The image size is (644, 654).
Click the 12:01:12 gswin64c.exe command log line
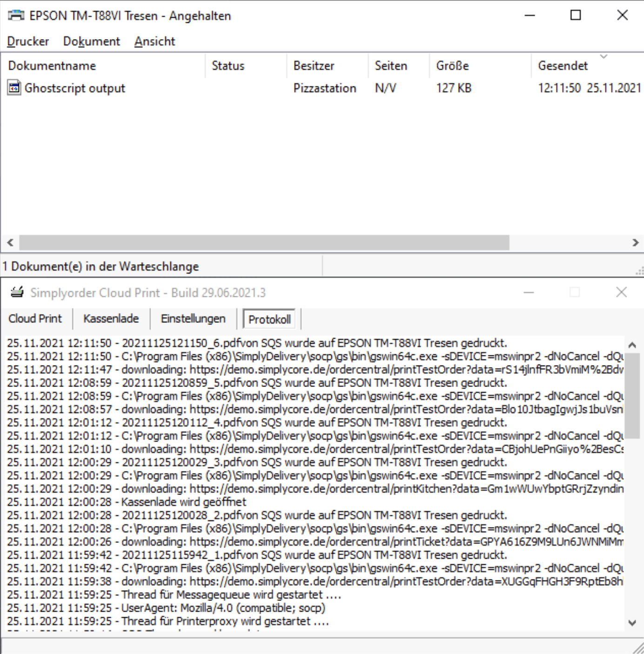click(x=315, y=436)
